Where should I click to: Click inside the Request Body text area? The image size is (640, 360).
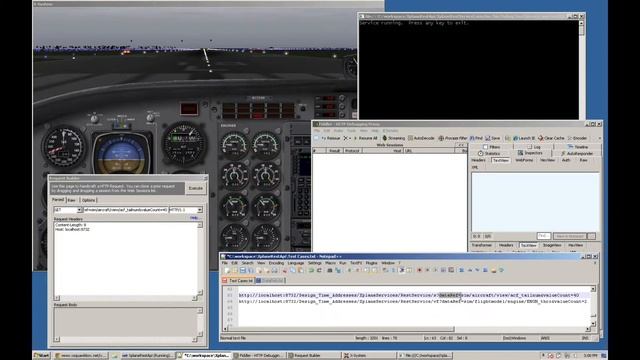125,322
